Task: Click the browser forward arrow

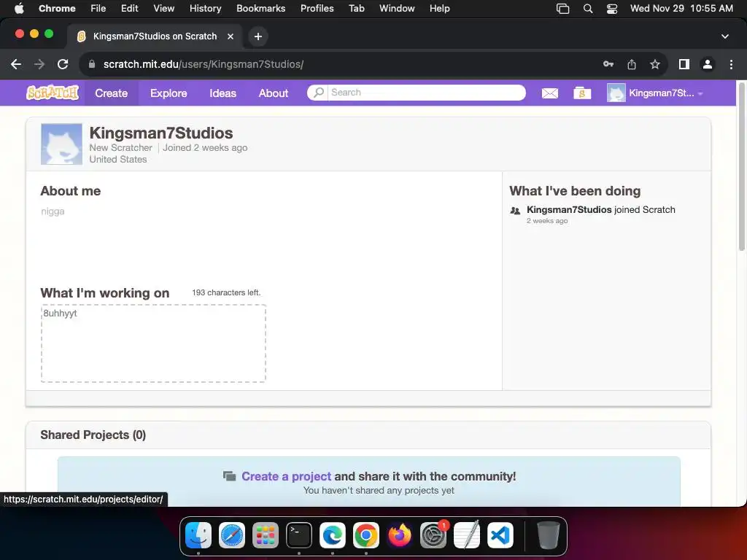Action: (x=39, y=64)
